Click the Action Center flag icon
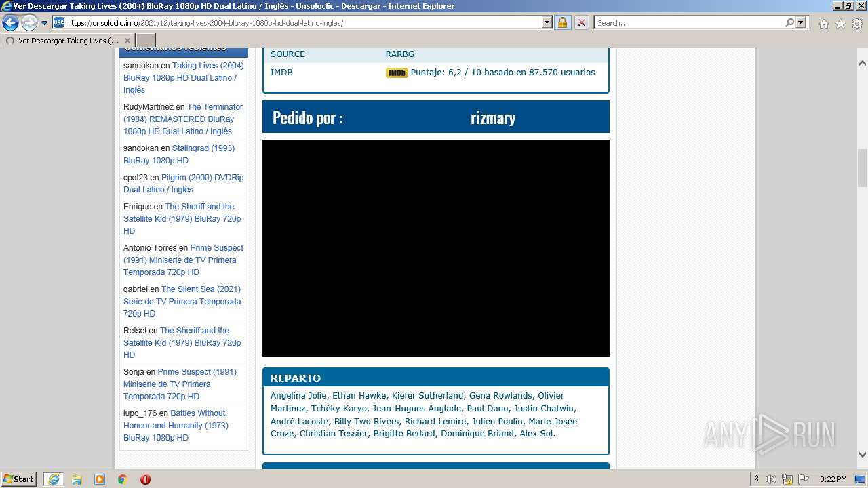868x488 pixels. (x=804, y=479)
